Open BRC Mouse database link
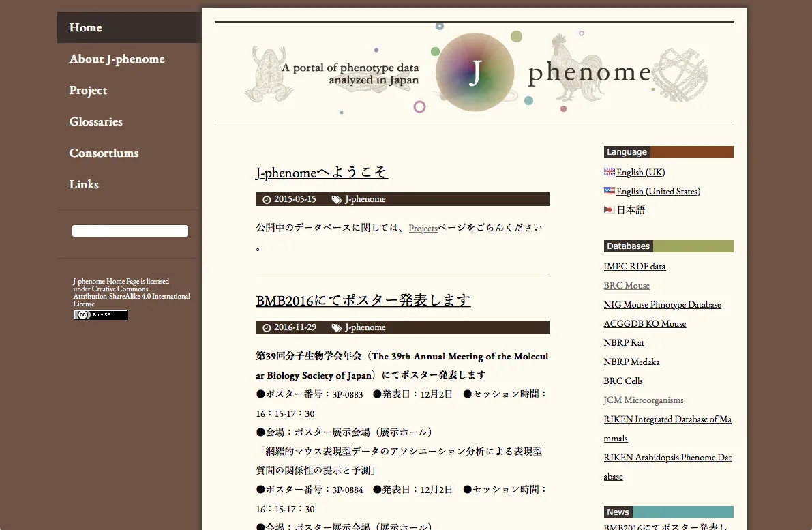Screen dimensions: 812x530 pos(626,286)
